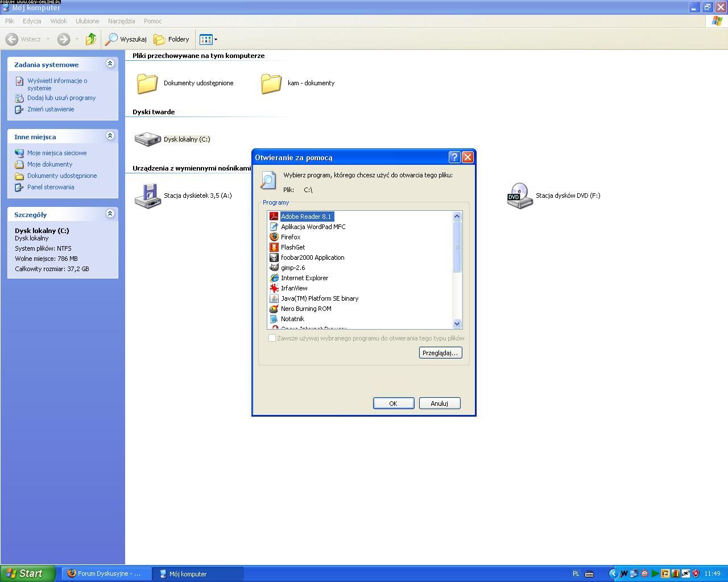Click the Wstecz back arrow icon
Viewport: 728px width, 582px height.
coord(11,39)
